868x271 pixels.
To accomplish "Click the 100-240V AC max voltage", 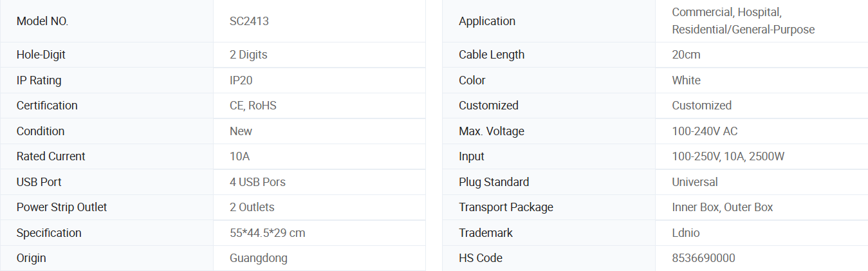I will pos(705,131).
